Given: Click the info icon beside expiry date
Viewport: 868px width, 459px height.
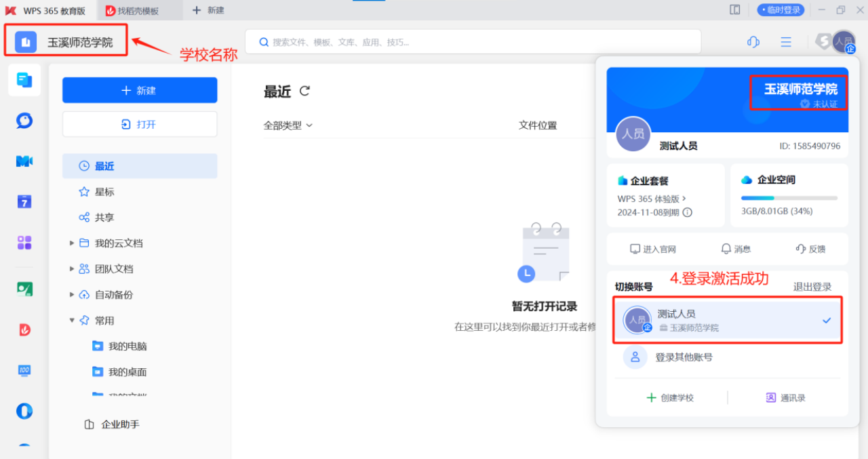Looking at the screenshot, I should click(687, 212).
